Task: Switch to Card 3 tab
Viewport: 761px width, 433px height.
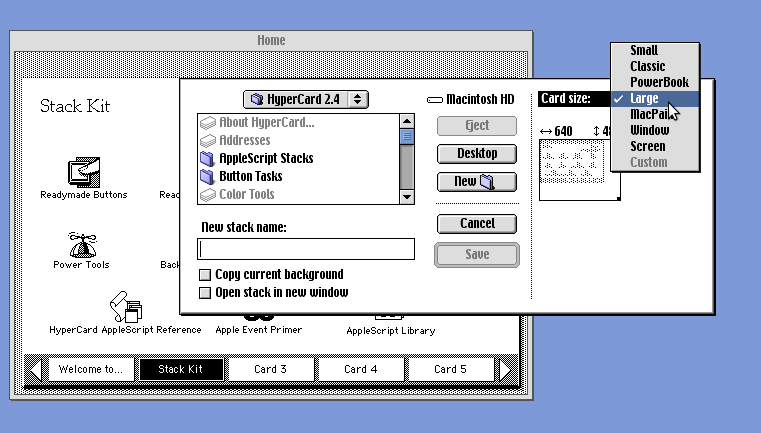Action: [271, 369]
